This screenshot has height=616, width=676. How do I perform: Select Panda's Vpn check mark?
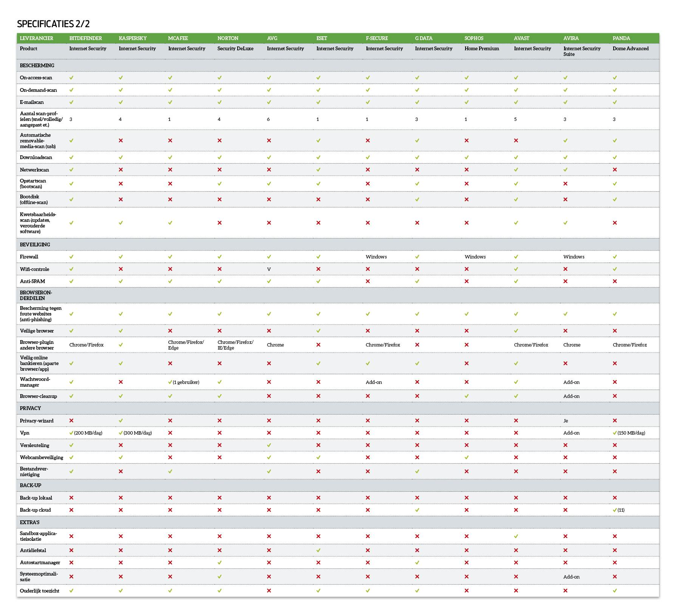click(x=615, y=433)
